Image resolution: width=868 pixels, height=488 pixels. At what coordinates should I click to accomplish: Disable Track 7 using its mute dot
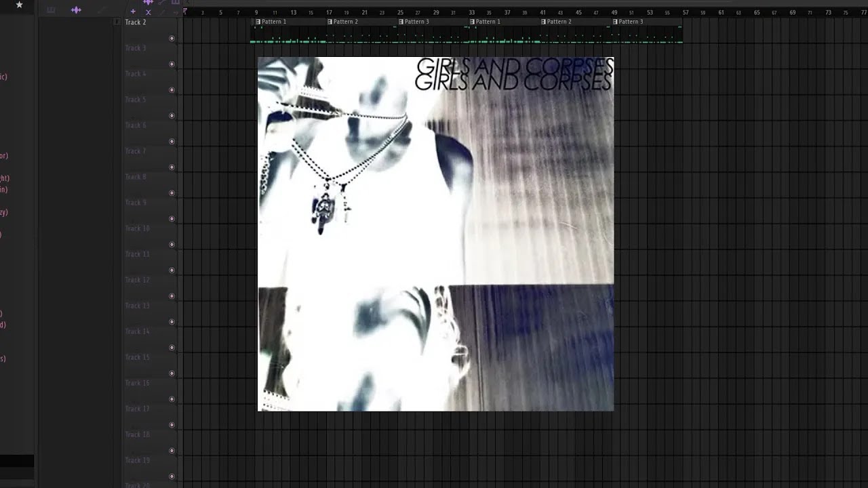pyautogui.click(x=172, y=167)
